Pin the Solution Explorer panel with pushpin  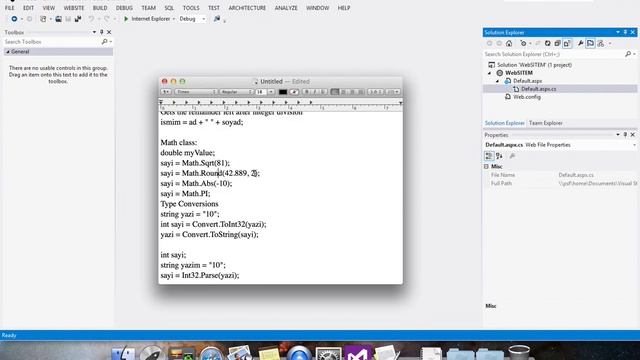[x=625, y=32]
